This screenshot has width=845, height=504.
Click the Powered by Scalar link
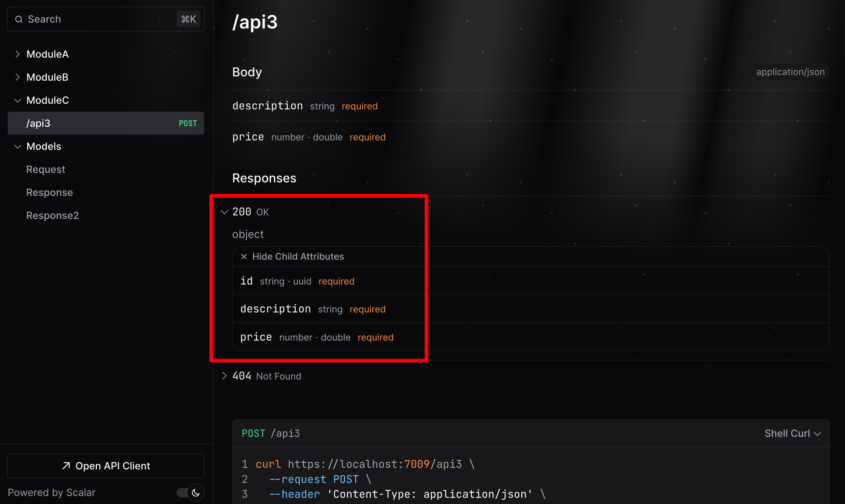click(52, 493)
